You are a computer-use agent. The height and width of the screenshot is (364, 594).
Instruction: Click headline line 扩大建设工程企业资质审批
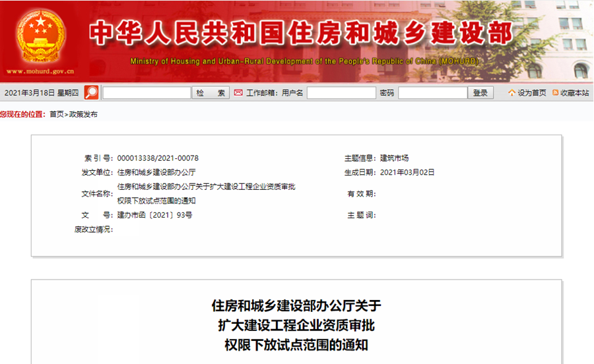coord(296,325)
